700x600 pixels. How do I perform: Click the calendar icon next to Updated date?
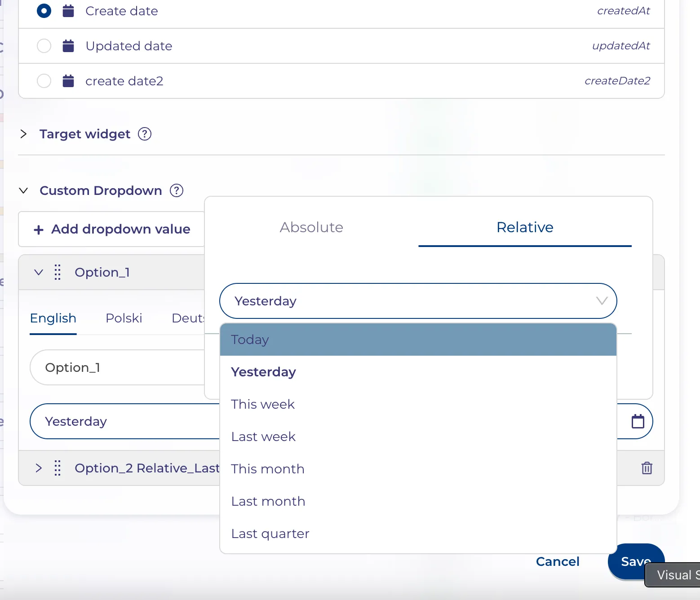click(x=68, y=46)
